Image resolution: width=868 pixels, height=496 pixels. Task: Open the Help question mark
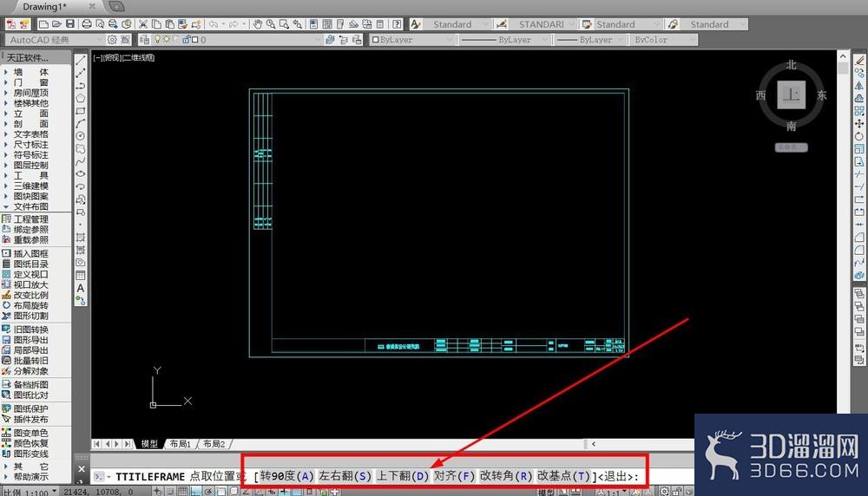point(397,24)
